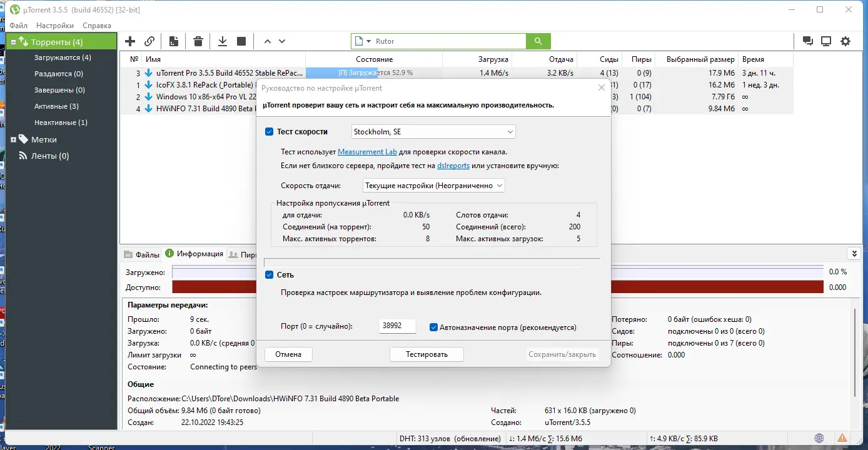Screen dimensions: 868x450
Task: Click the Загружено progress bar
Action: (498, 272)
